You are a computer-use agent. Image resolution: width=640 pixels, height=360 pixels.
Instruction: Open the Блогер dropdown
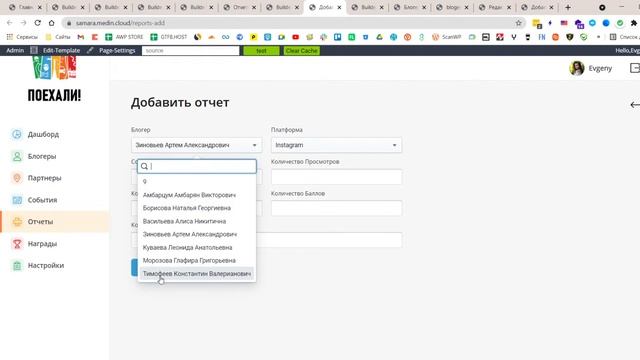point(196,145)
